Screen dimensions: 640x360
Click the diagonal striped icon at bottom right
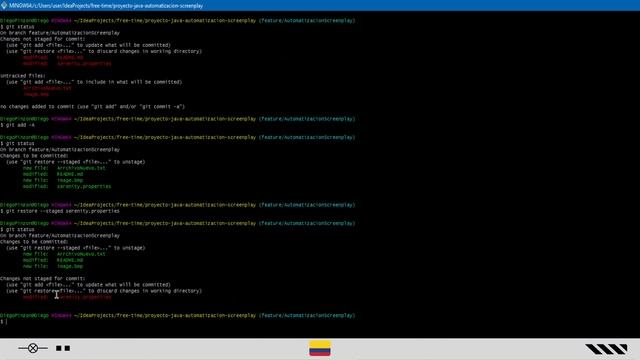(x=606, y=349)
